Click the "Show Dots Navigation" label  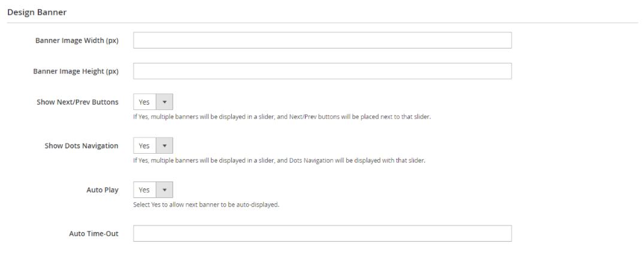point(81,145)
